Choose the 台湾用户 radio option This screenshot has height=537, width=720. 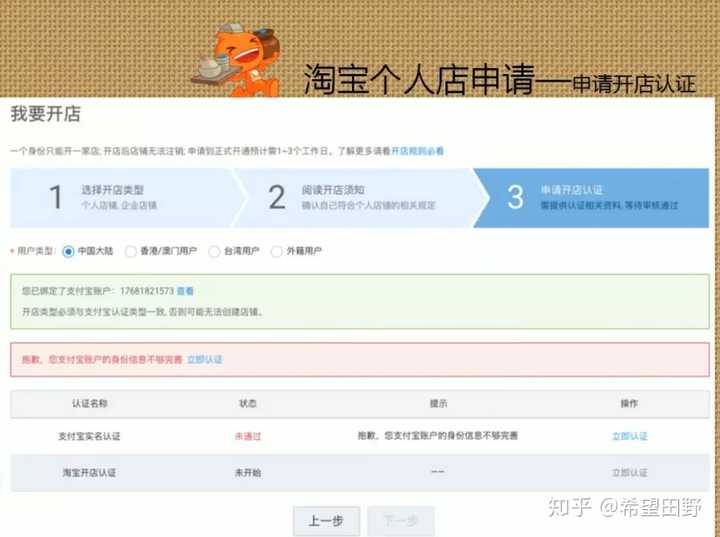(x=214, y=251)
